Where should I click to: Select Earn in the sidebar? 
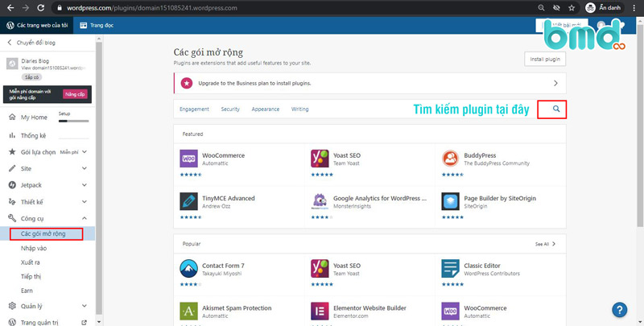[27, 291]
